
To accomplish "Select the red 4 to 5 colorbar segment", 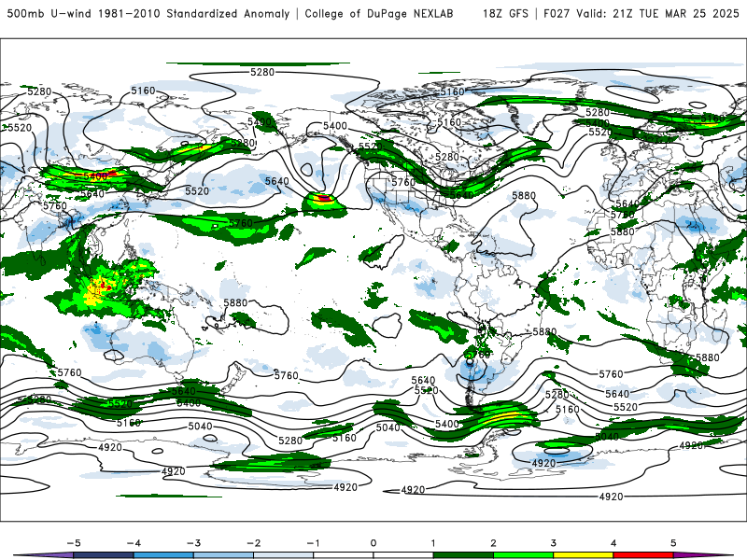I will coord(643,555).
